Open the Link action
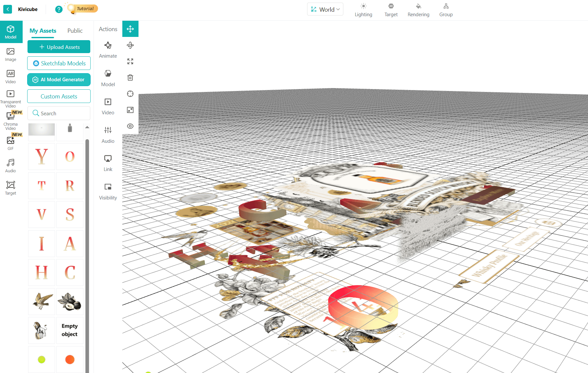This screenshot has width=588, height=373. coord(108,164)
